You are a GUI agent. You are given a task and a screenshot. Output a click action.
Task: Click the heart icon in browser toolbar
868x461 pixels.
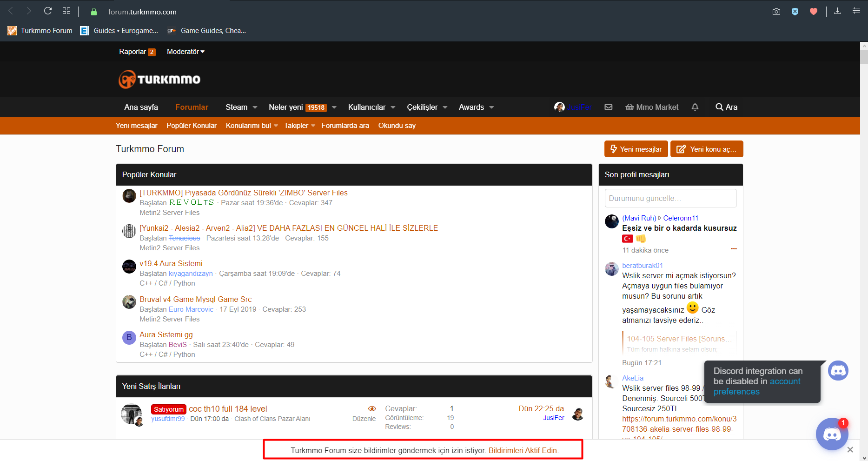[813, 12]
